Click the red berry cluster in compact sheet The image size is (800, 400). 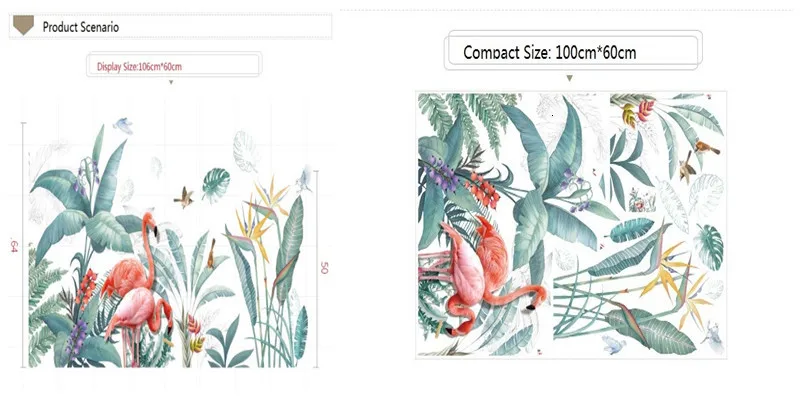(x=483, y=190)
